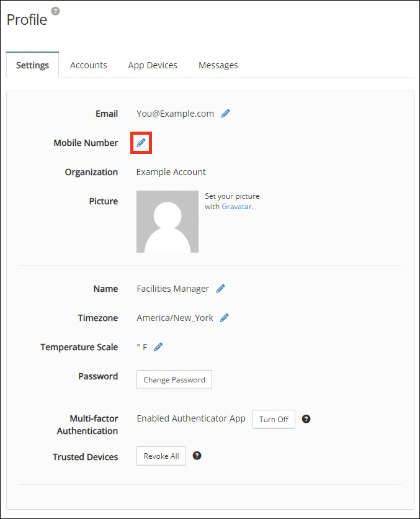Click the You@Example.com email text
Viewport: 420px width, 519px height.
176,114
